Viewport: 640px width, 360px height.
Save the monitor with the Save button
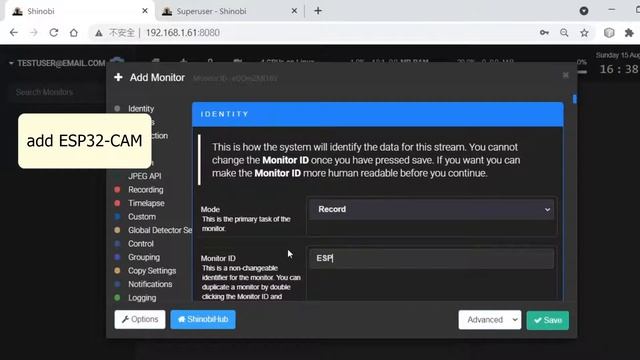click(x=548, y=320)
